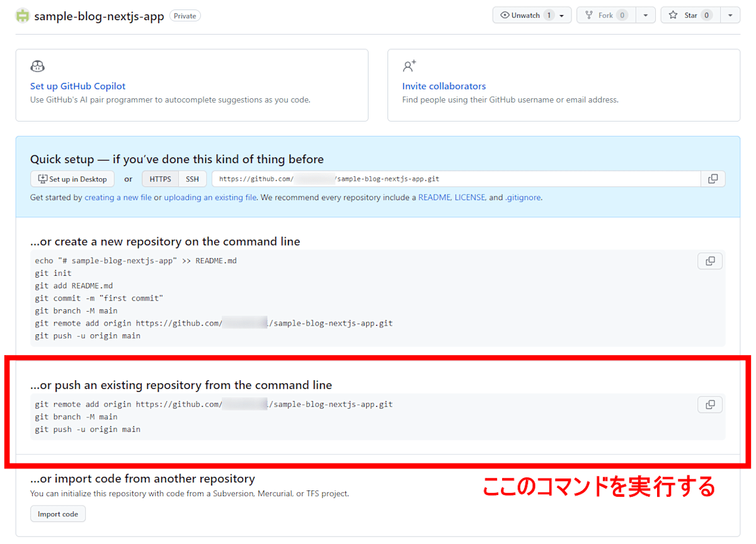Click the repository owner avatar icon
The height and width of the screenshot is (544, 756).
pyautogui.click(x=23, y=16)
